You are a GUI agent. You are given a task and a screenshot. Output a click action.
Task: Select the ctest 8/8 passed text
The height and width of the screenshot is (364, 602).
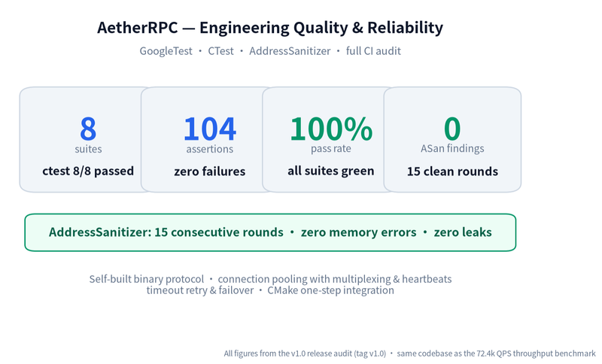point(88,171)
